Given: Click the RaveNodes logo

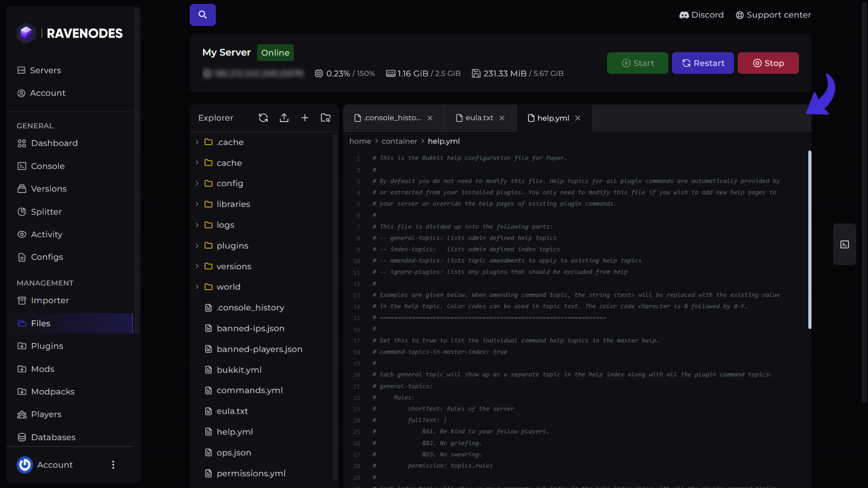Looking at the screenshot, I should pyautogui.click(x=70, y=33).
